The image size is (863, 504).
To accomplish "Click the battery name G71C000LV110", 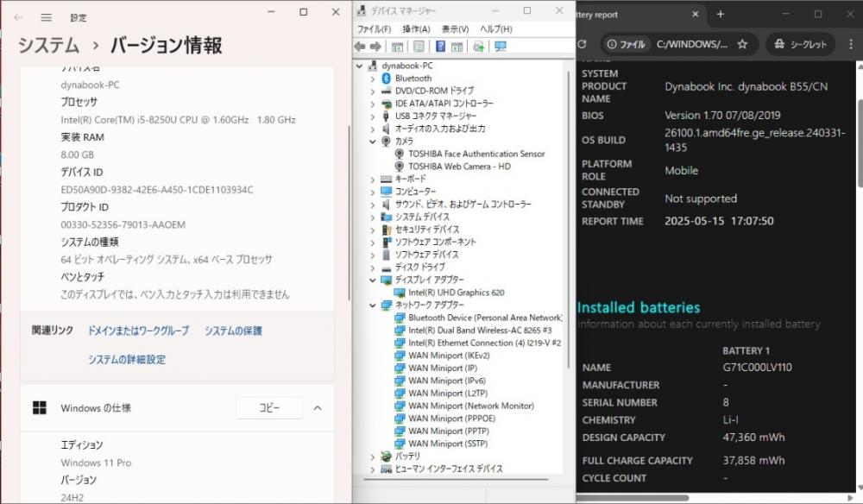I will tap(758, 368).
